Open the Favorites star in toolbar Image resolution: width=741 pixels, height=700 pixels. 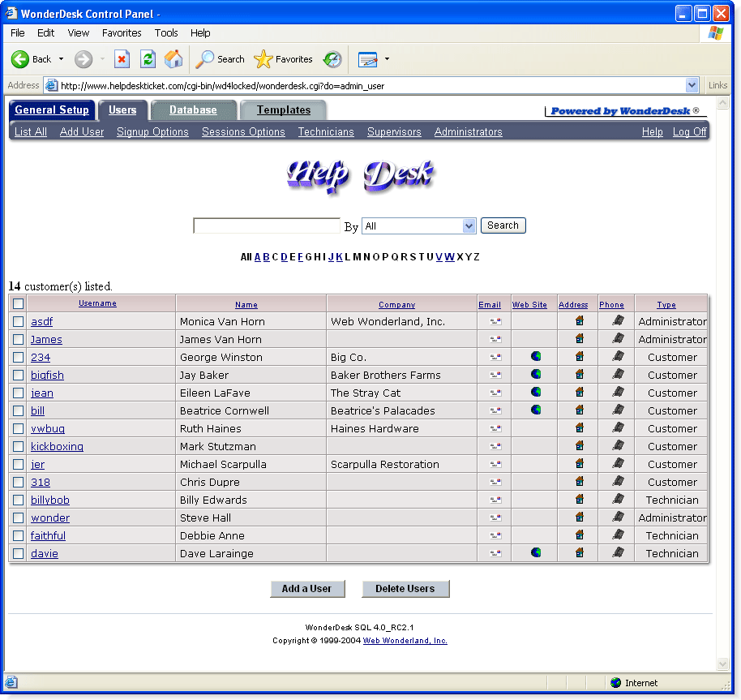pos(283,59)
